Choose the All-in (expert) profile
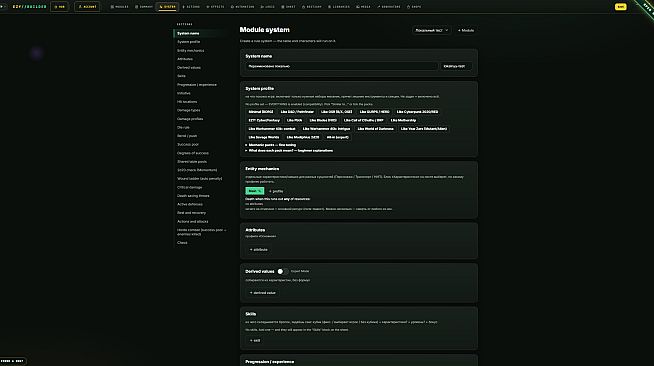The image size is (654, 366). point(337,137)
